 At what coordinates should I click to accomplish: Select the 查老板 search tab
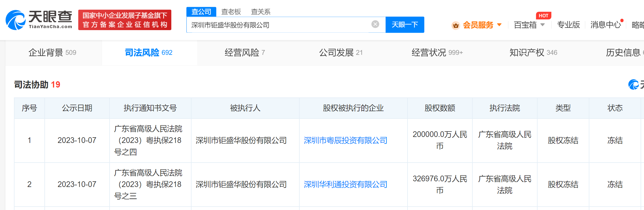click(x=231, y=12)
